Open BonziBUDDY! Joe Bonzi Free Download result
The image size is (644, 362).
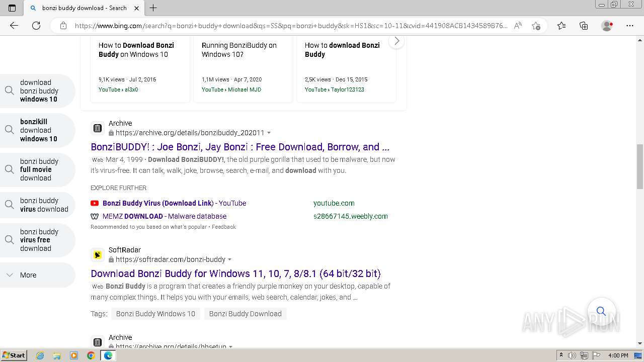[x=240, y=147]
